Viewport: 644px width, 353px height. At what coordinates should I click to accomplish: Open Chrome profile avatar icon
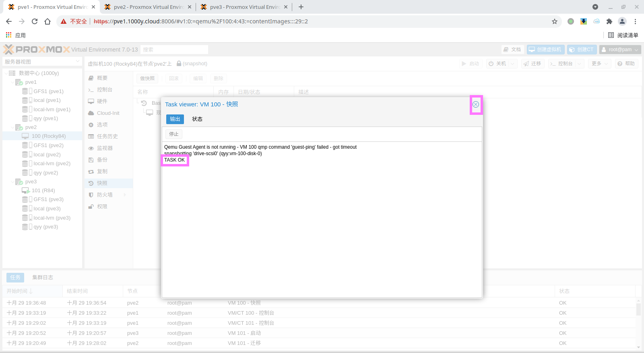tap(622, 21)
